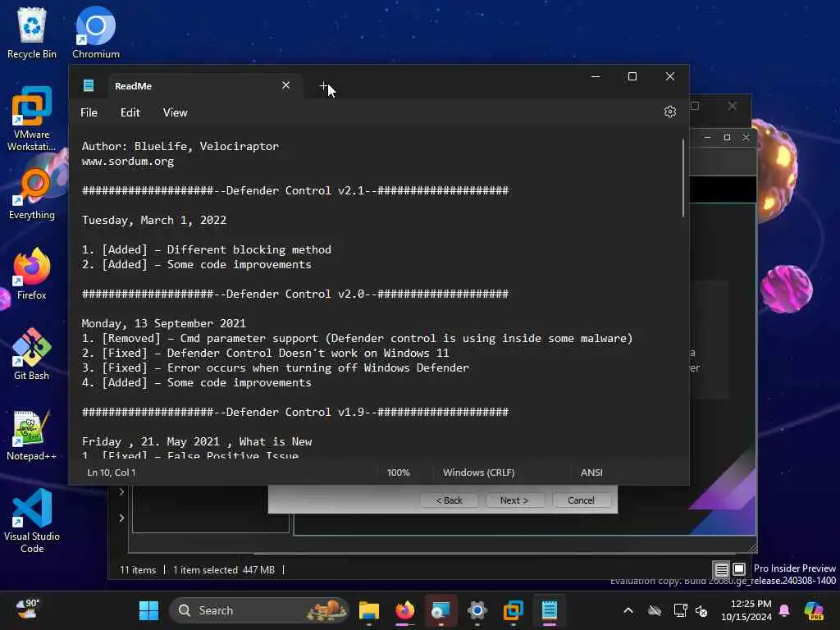The height and width of the screenshot is (630, 840).
Task: Expand the upper chevron in Explorer nav pane
Action: point(121,492)
